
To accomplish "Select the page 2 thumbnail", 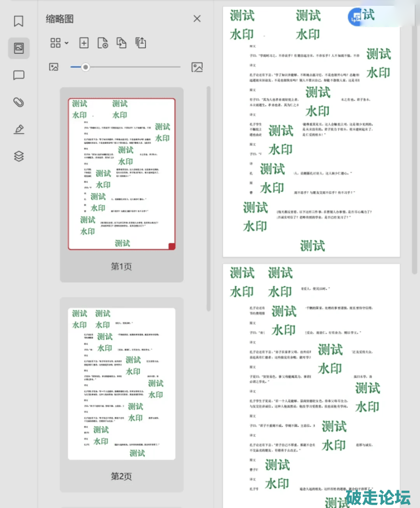I will pyautogui.click(x=122, y=383).
